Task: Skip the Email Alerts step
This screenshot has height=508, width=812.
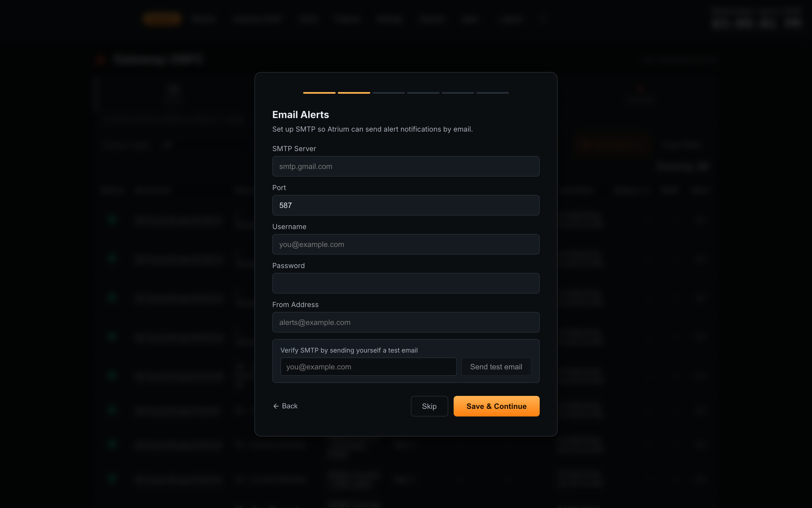Action: coord(429,406)
